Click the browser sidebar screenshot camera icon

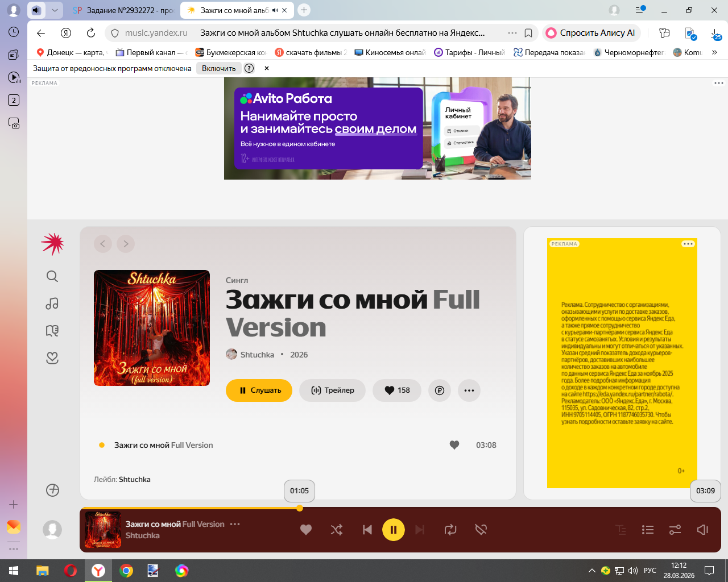pyautogui.click(x=14, y=123)
